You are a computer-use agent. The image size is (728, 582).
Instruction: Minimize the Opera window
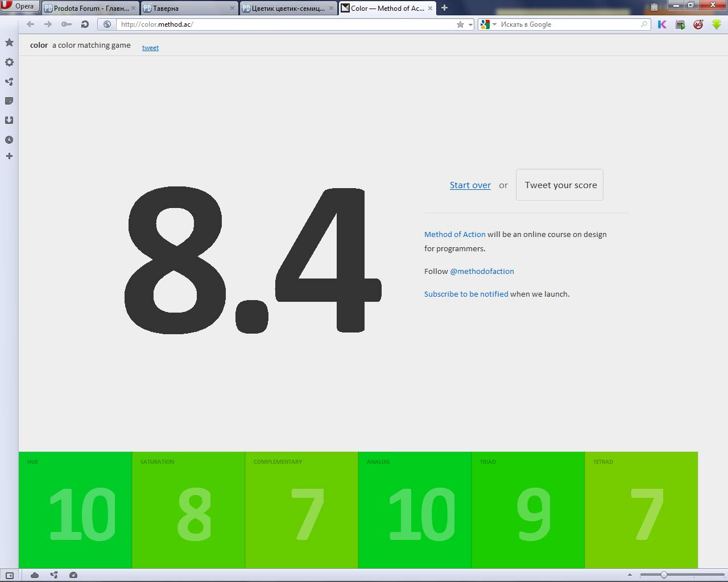pyautogui.click(x=676, y=5)
